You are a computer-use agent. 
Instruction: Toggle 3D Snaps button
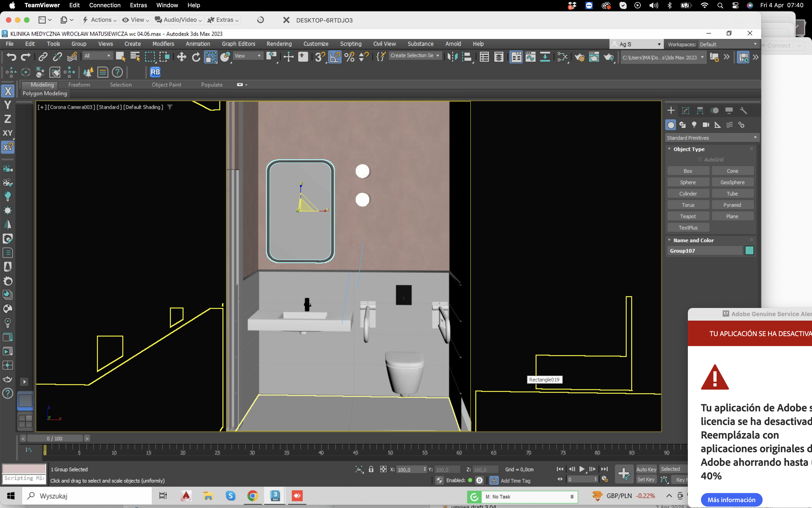pyautogui.click(x=320, y=57)
